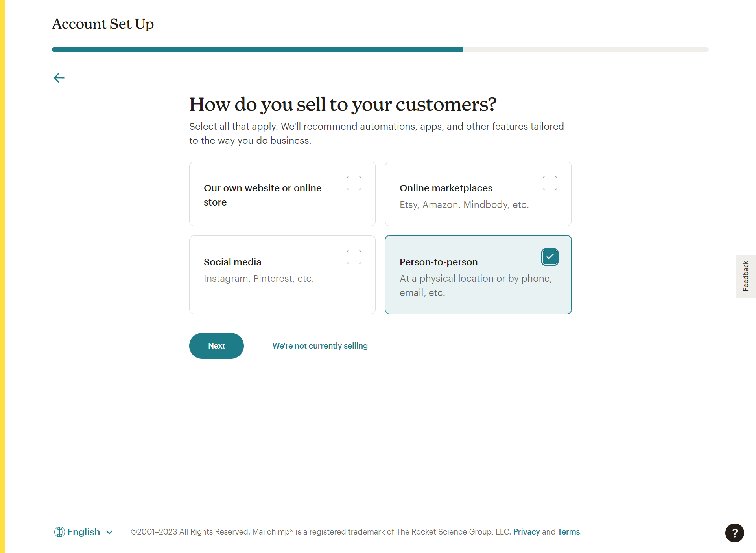This screenshot has width=756, height=553.
Task: Tick the Social media checkbox
Action: click(x=354, y=257)
